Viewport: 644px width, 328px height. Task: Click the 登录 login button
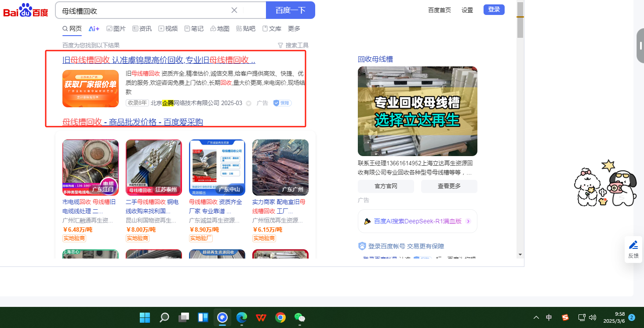click(494, 10)
